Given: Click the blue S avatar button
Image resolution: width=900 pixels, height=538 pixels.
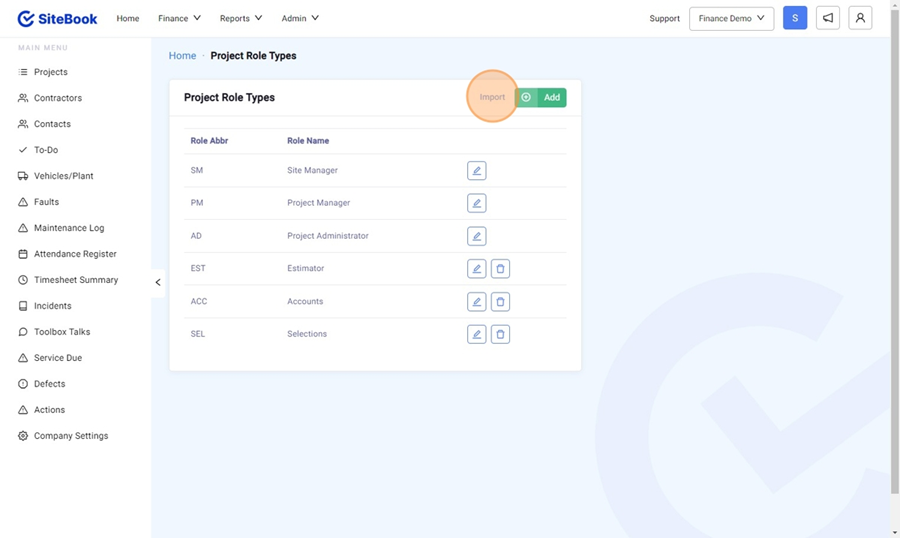Looking at the screenshot, I should pyautogui.click(x=795, y=18).
